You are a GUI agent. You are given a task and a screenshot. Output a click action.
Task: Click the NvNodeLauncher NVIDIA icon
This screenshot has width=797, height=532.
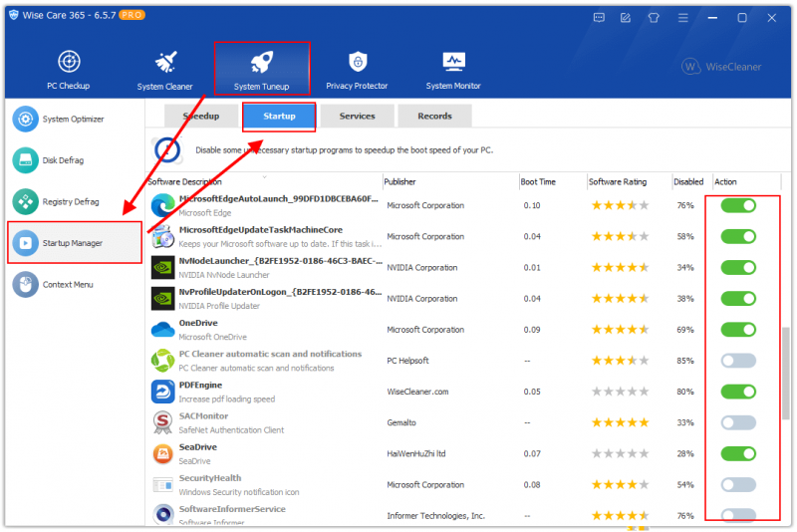(x=163, y=267)
